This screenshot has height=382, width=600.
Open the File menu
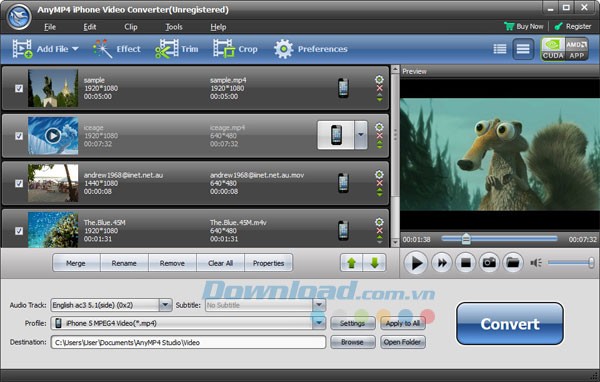tap(50, 27)
